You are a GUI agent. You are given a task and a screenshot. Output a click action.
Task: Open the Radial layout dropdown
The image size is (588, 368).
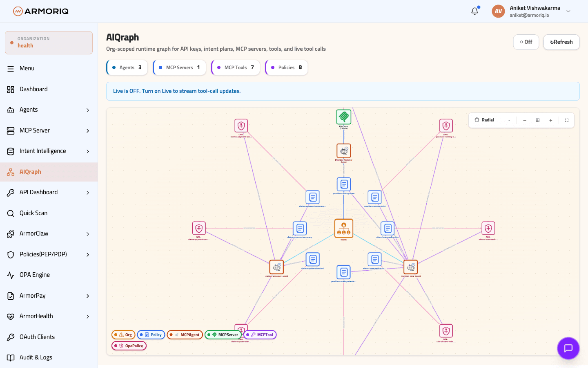coord(493,120)
